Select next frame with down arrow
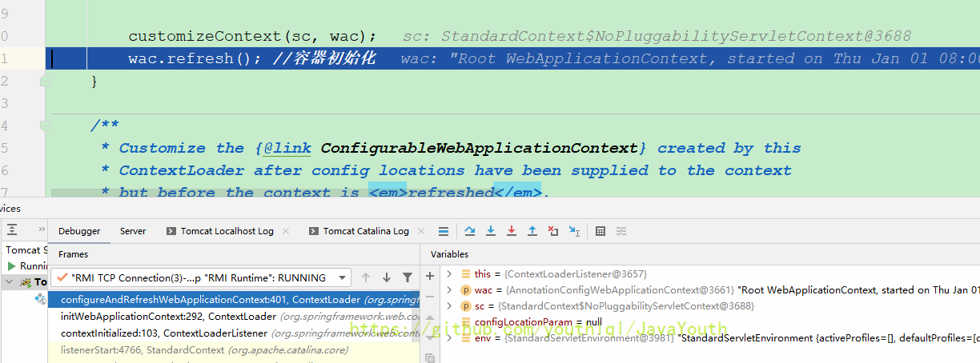980x363 pixels. [x=387, y=277]
